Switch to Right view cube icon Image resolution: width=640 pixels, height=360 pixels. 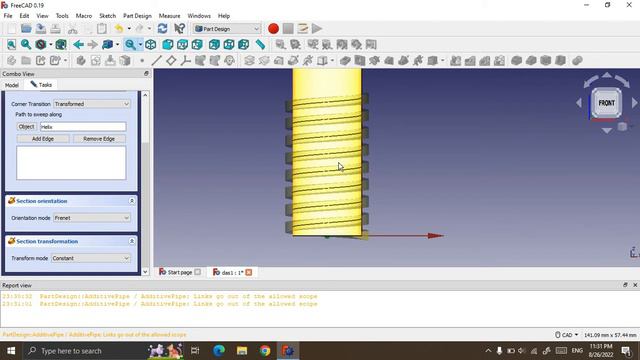click(x=197, y=44)
